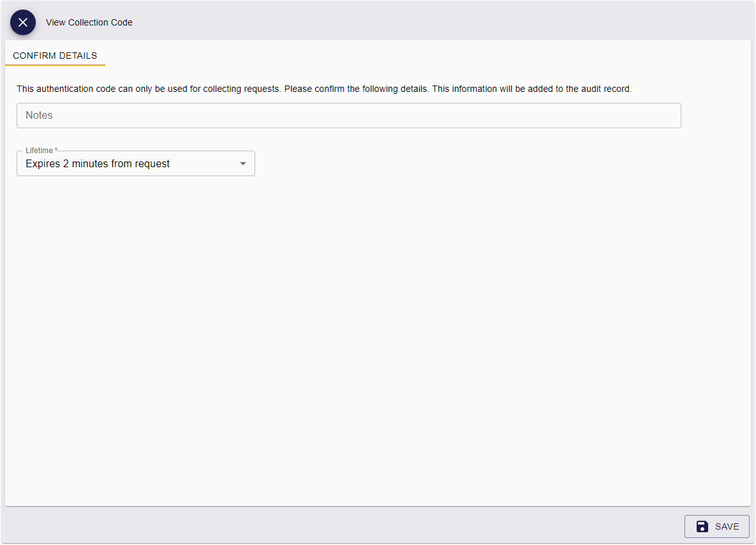Click the Notes placeholder text
The image size is (756, 545).
pos(39,116)
